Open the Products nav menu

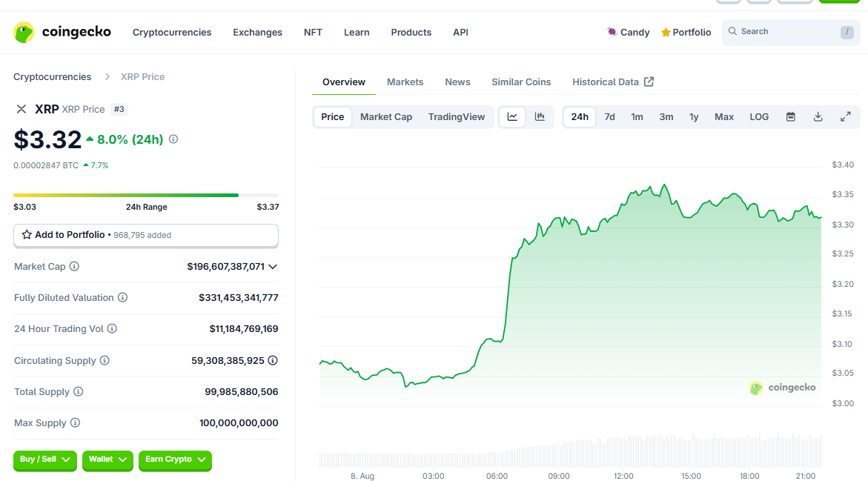(411, 32)
